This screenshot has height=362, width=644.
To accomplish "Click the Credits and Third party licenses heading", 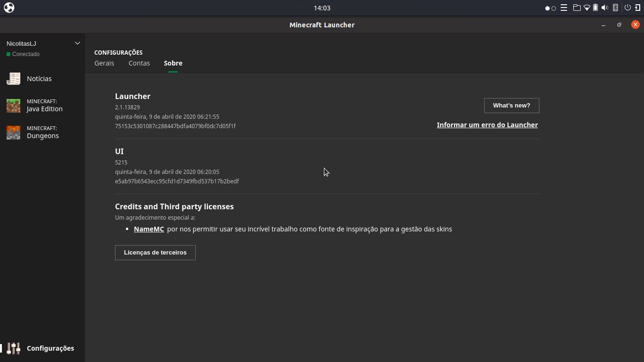I will [x=174, y=206].
